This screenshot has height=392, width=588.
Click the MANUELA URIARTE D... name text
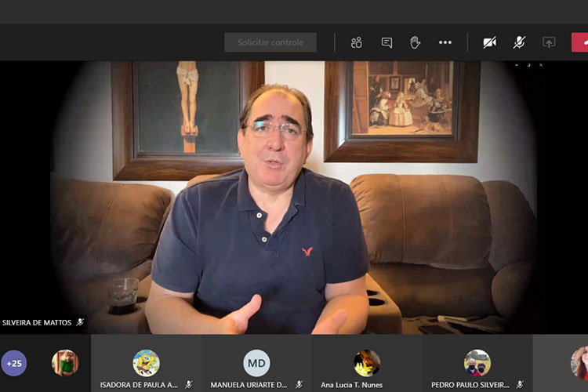point(249,385)
